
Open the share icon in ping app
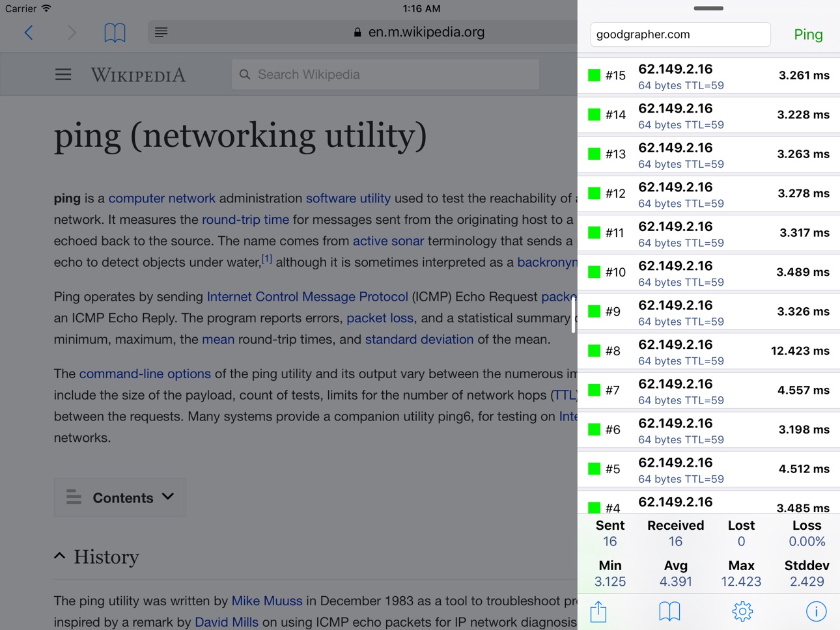pyautogui.click(x=598, y=611)
